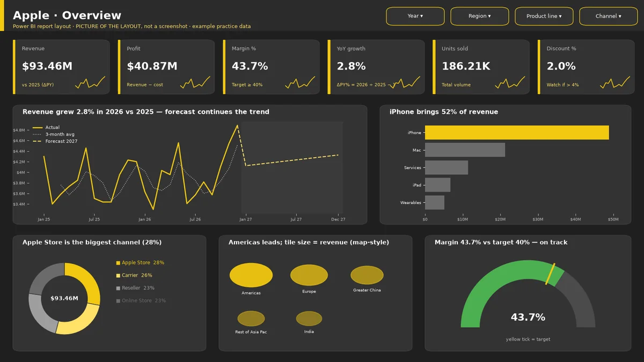Click the Americas leads map title
The width and height of the screenshot is (644, 362).
coord(309,242)
